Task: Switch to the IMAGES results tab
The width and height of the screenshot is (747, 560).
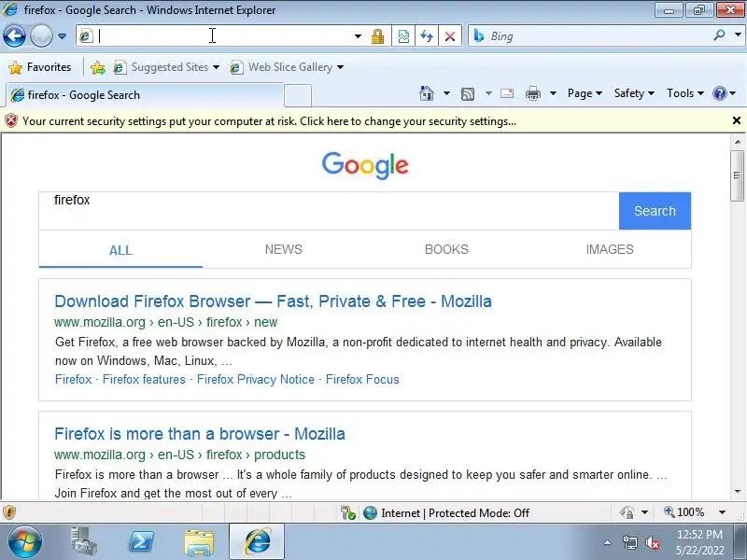Action: 610,249
